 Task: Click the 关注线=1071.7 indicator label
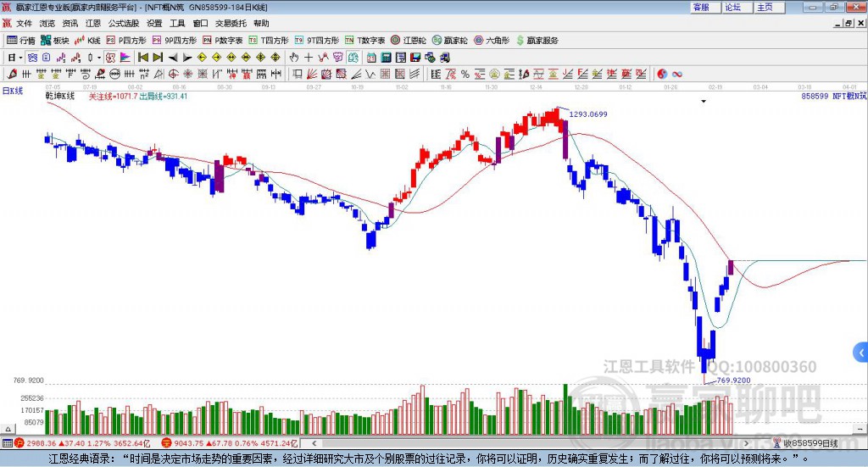pos(113,97)
